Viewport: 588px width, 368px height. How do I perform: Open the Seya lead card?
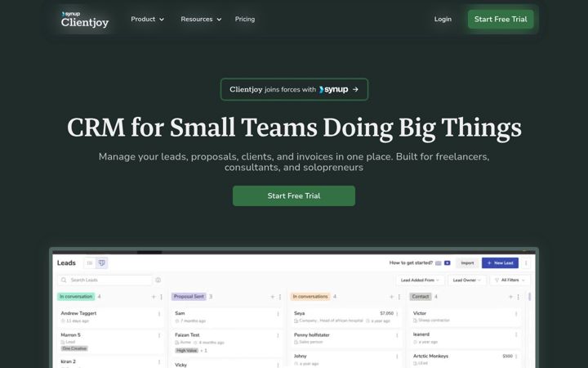coord(345,317)
